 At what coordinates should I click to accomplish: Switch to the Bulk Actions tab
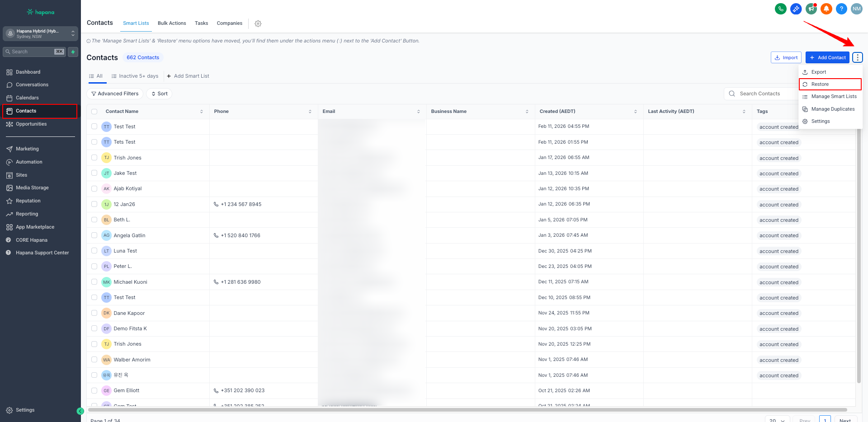tap(172, 23)
